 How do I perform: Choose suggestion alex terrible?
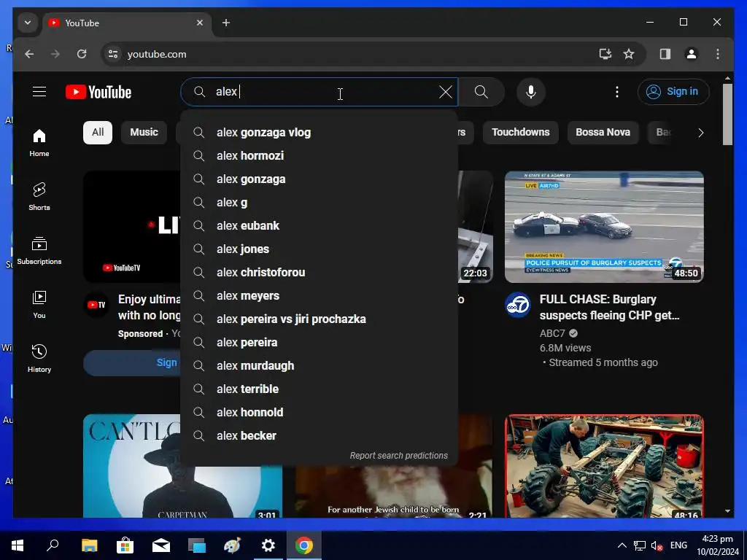[320, 389]
